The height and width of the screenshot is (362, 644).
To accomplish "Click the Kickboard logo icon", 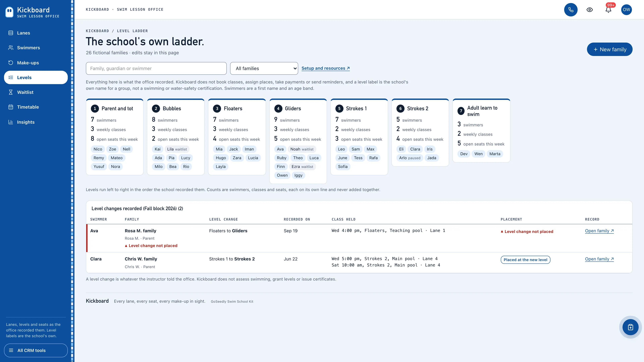I will [10, 12].
